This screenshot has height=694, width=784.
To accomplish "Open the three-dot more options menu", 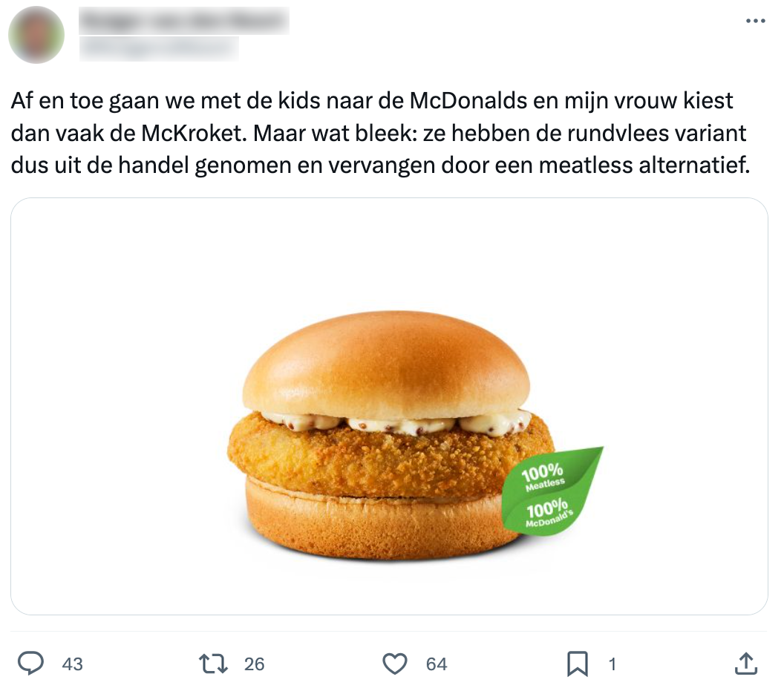I will click(x=756, y=21).
